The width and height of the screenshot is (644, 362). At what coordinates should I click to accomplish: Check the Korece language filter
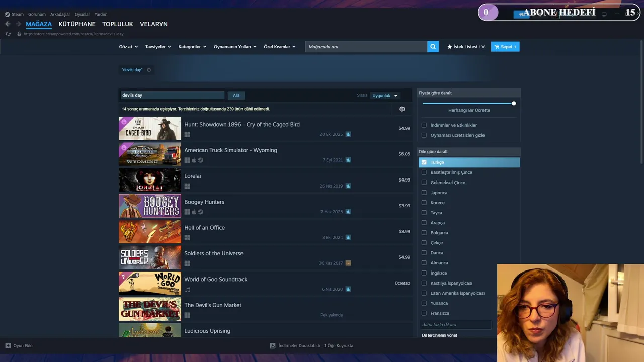click(424, 203)
